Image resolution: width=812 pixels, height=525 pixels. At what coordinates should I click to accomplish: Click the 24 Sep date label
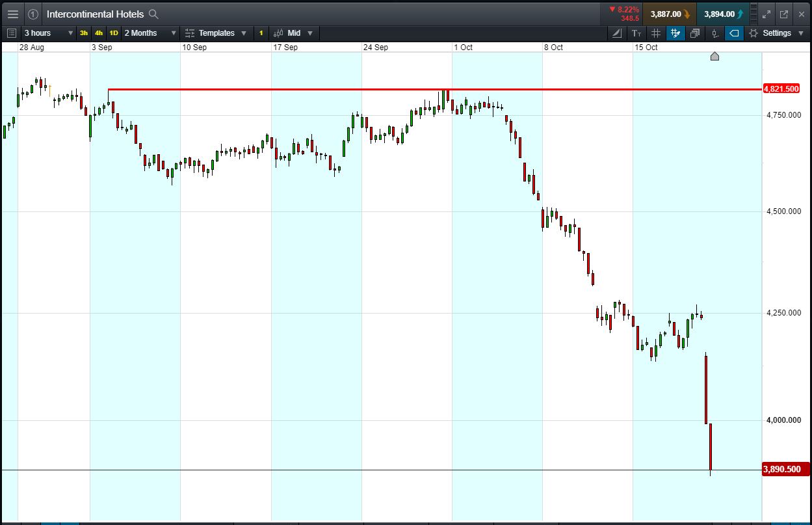coord(376,47)
